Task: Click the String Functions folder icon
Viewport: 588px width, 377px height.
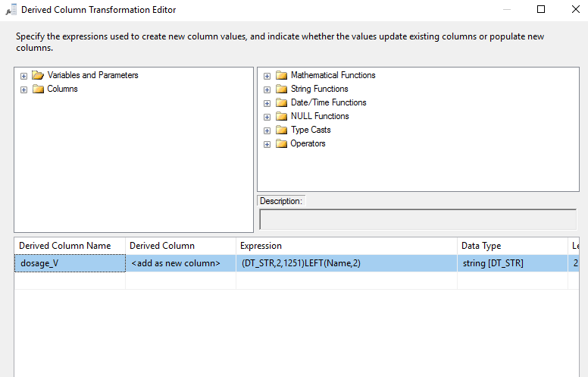Action: pyautogui.click(x=281, y=89)
